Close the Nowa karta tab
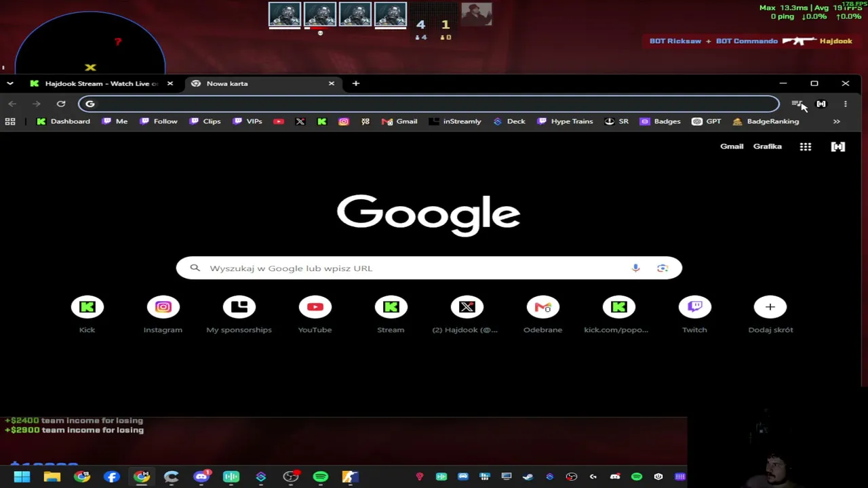 [x=331, y=83]
